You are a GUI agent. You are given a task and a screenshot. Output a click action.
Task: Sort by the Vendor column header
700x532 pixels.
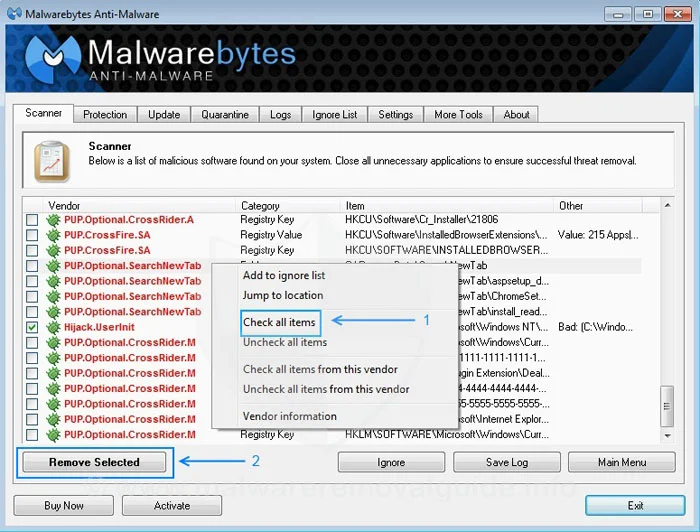139,206
